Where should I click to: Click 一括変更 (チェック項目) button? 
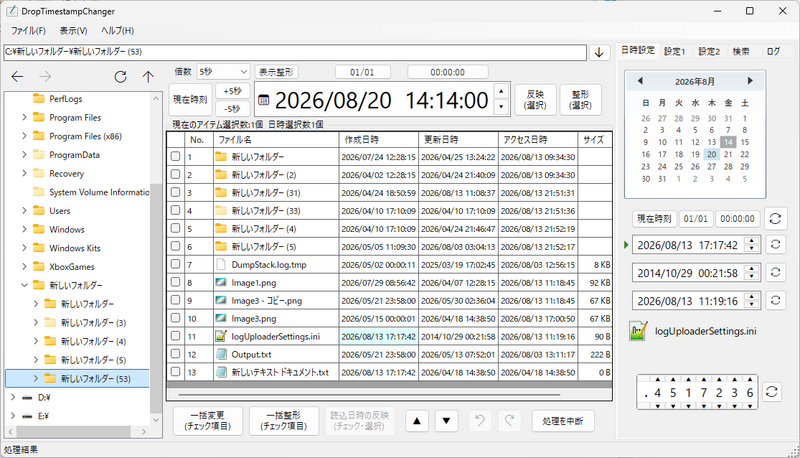tap(208, 421)
